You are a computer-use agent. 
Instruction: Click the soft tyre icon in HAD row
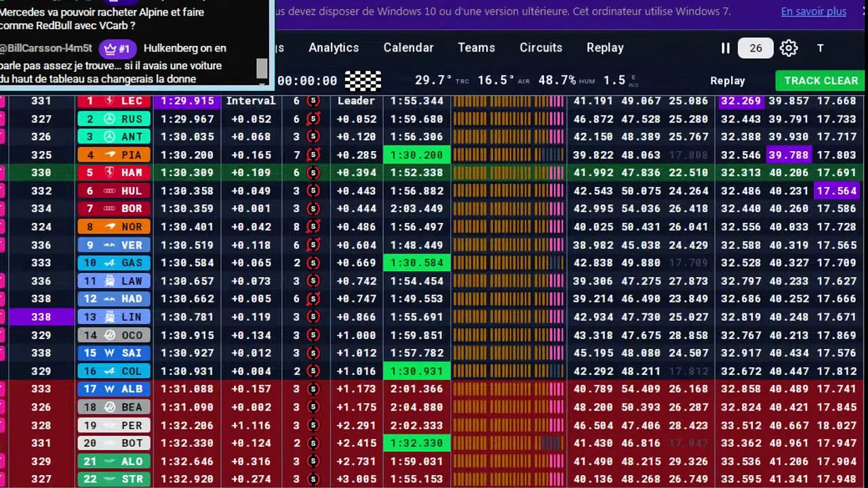[313, 299]
